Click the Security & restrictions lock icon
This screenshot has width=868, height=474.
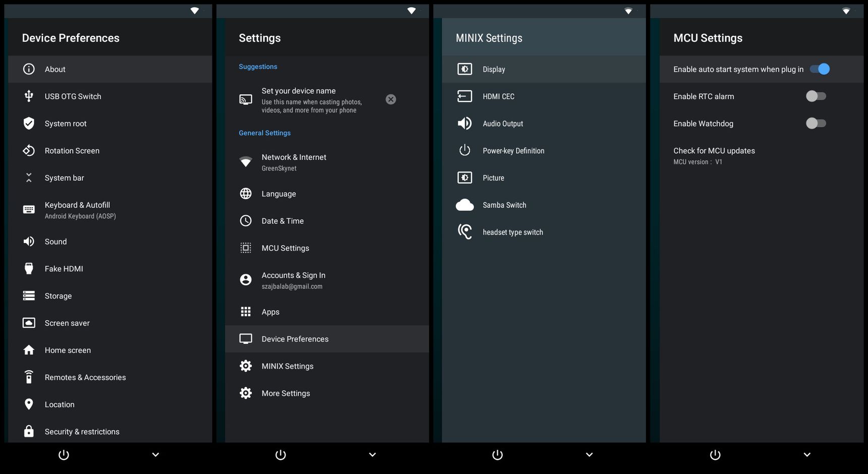tap(29, 431)
